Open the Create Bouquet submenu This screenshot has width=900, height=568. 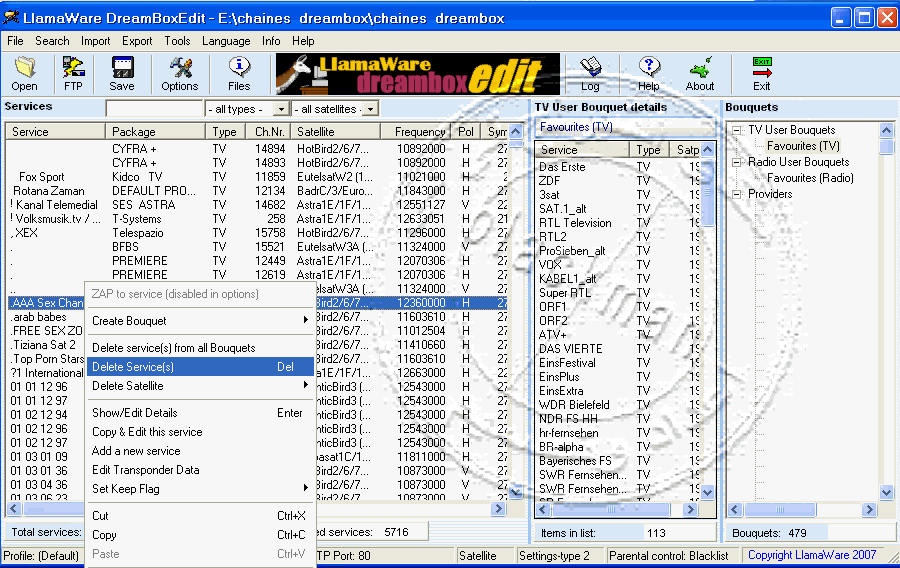click(x=200, y=321)
